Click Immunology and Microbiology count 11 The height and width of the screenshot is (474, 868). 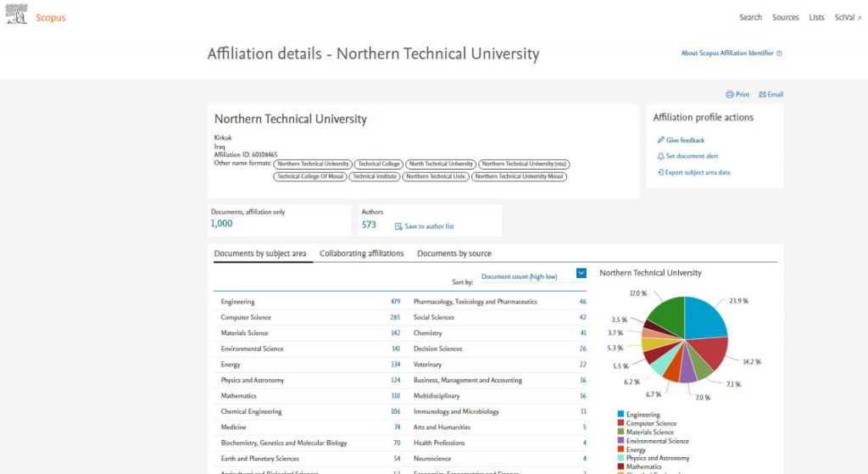(583, 411)
